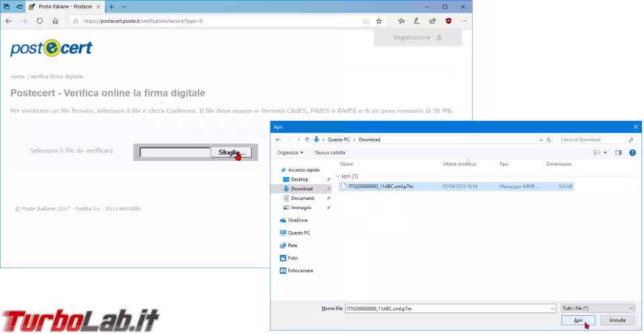Click Questo PC in dialog path
This screenshot has width=644, height=334.
coord(338,140)
